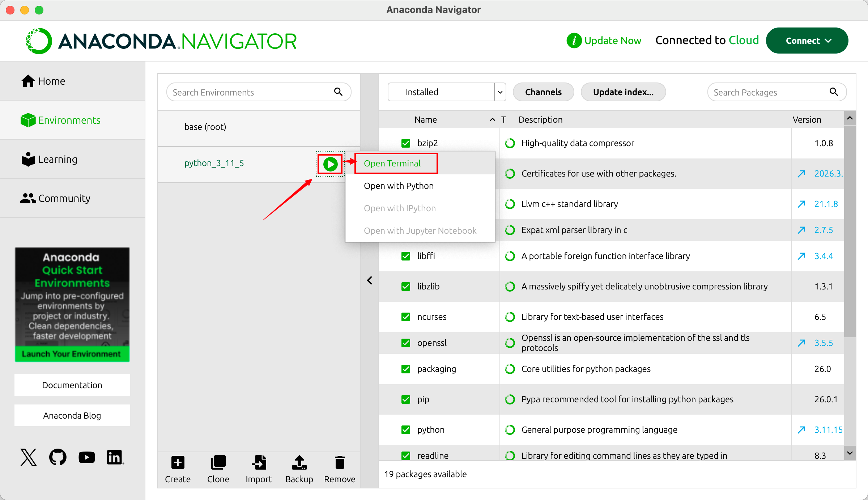Open the Community section
This screenshot has height=500, width=868.
click(72, 198)
